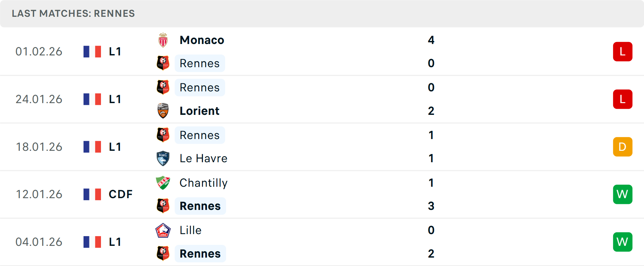The image size is (644, 266).
Task: Open the Lille team link
Action: 191,230
